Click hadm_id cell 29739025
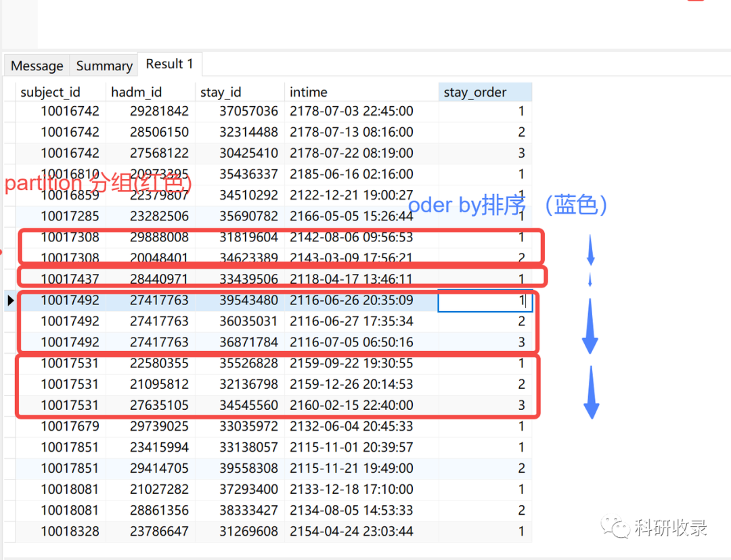731x560 pixels. tap(150, 426)
